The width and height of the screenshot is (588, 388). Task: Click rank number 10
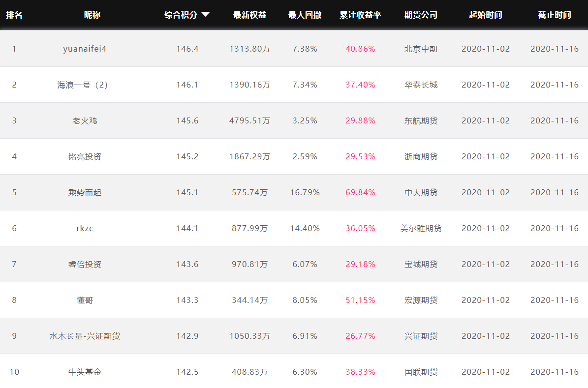(x=14, y=372)
